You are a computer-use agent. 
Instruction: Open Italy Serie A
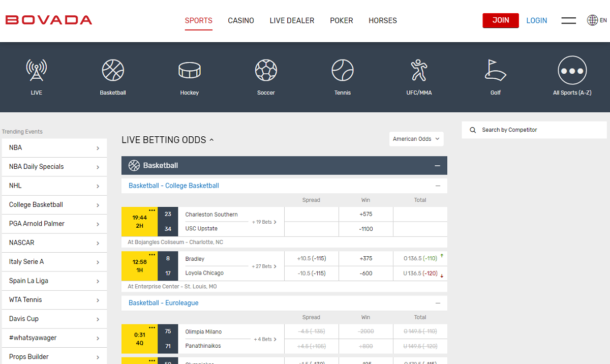[x=53, y=262]
